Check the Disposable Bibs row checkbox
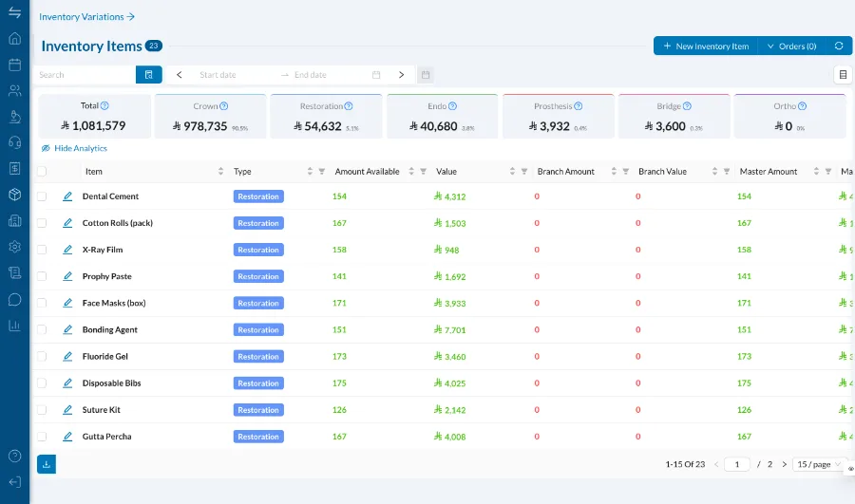The height and width of the screenshot is (504, 855). click(42, 383)
